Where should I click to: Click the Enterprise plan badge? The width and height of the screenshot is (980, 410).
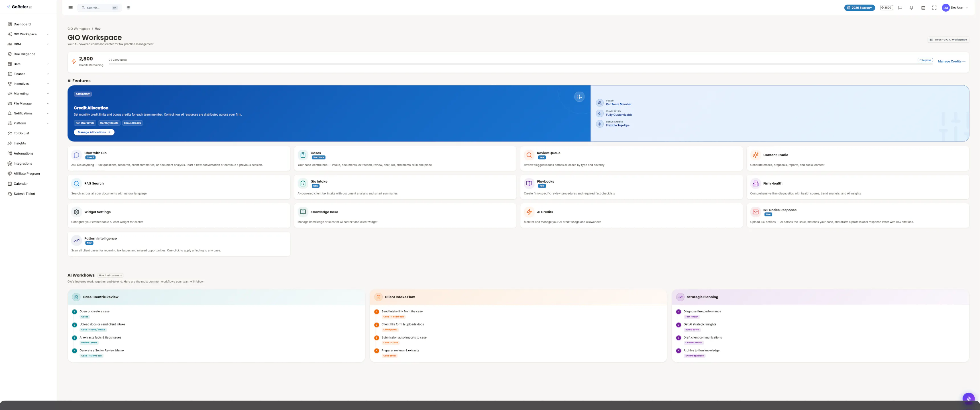pyautogui.click(x=925, y=60)
